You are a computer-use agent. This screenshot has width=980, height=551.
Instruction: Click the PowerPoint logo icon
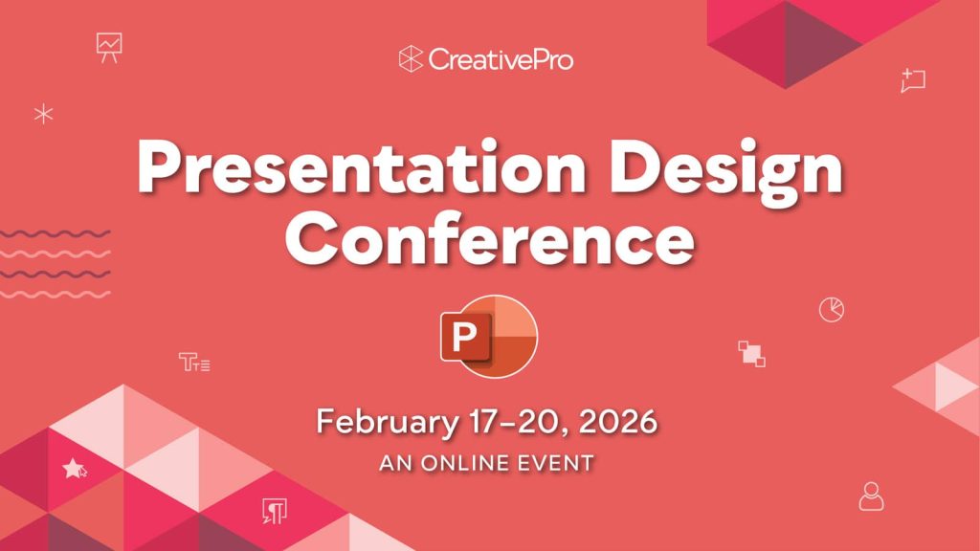(488, 337)
